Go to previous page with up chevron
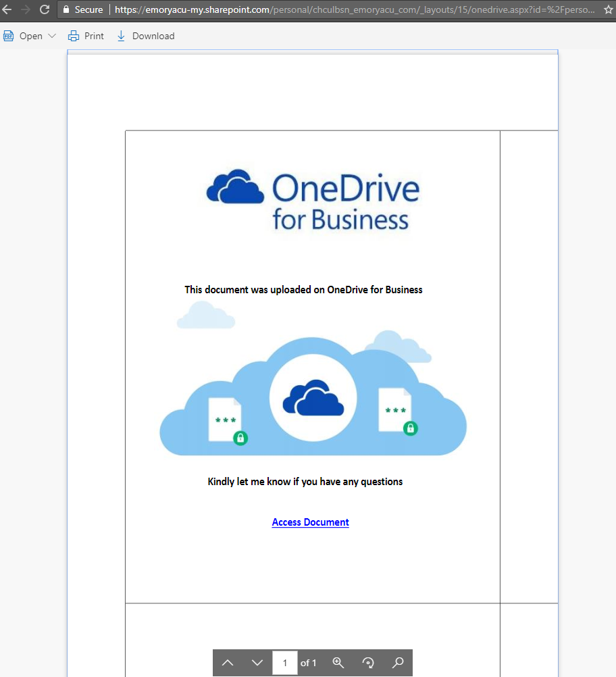The width and height of the screenshot is (616, 677). (228, 663)
